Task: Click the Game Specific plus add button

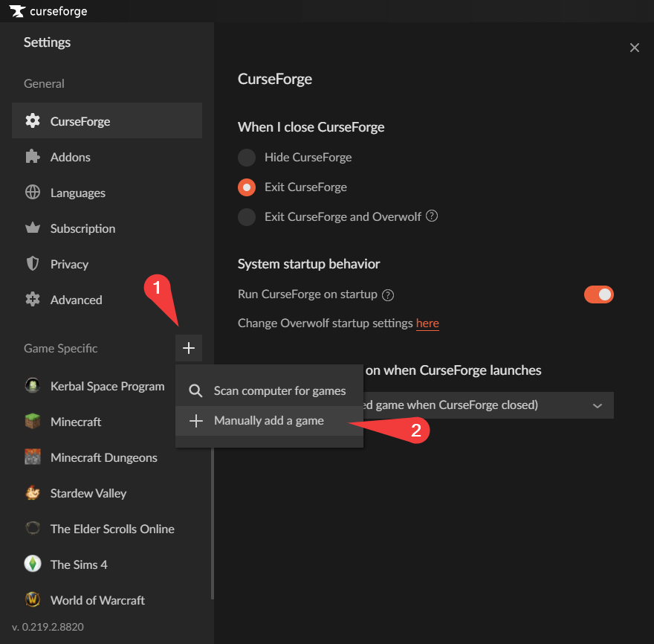Action: (x=189, y=348)
